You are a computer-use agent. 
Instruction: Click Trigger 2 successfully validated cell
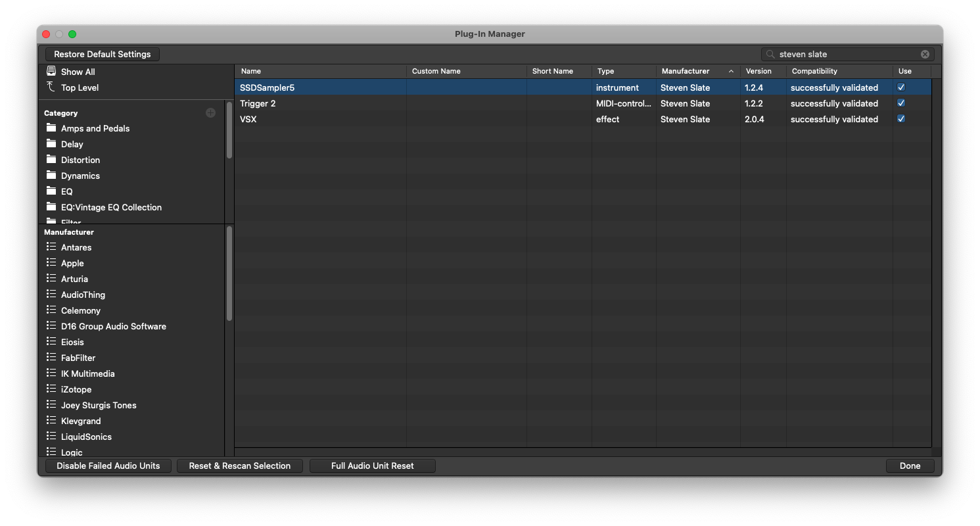[x=839, y=103]
